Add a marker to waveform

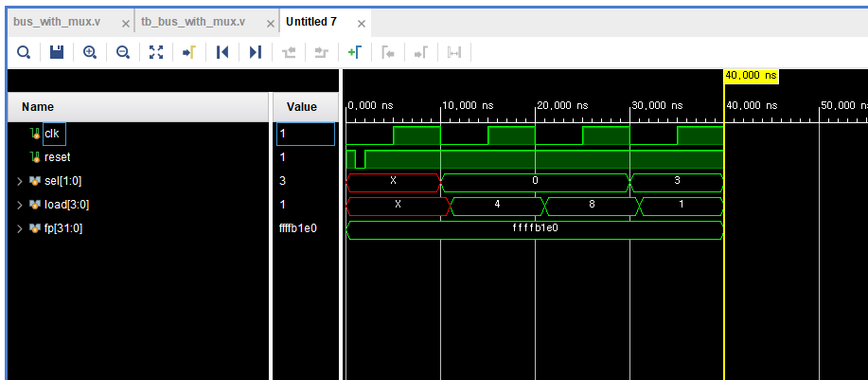coord(355,52)
